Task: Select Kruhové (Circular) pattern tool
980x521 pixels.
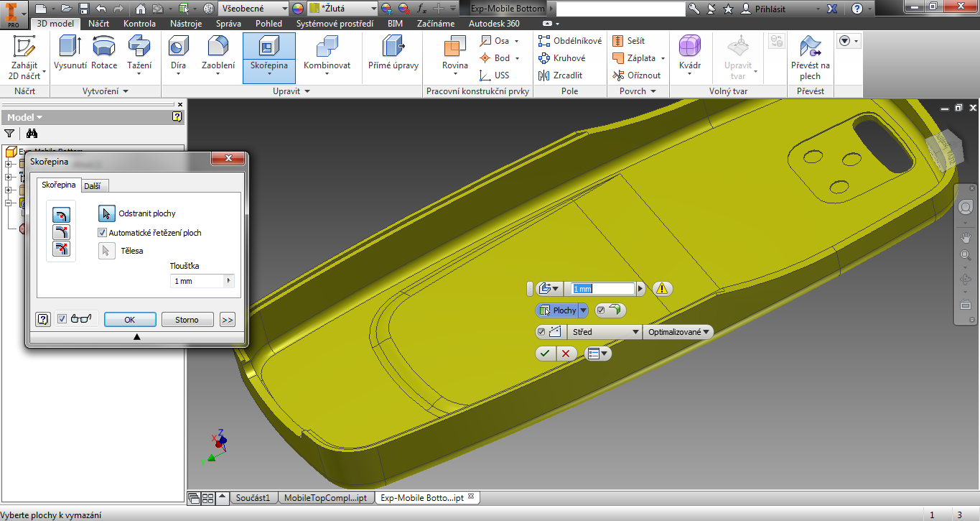Action: 561,58
